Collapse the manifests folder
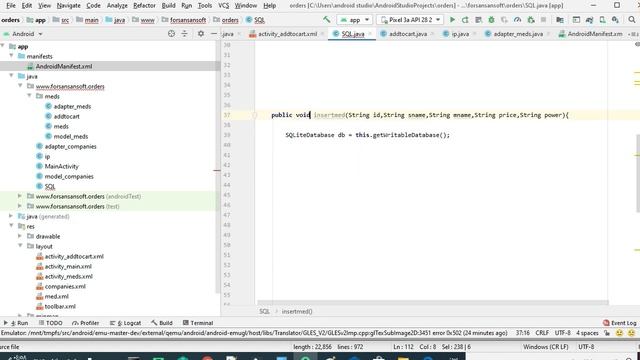This screenshot has width=640, height=360. (x=11, y=56)
